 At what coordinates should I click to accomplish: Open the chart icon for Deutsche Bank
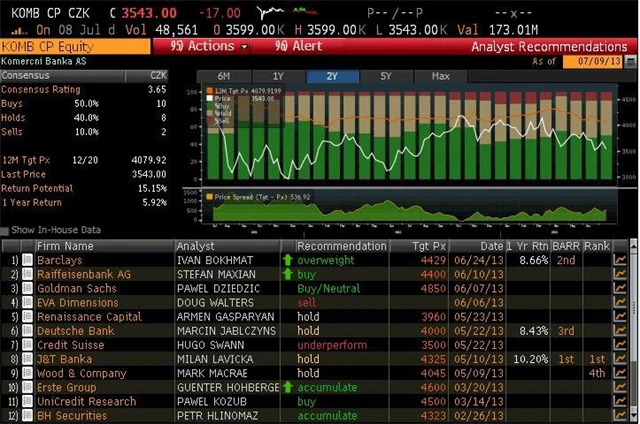[622, 330]
